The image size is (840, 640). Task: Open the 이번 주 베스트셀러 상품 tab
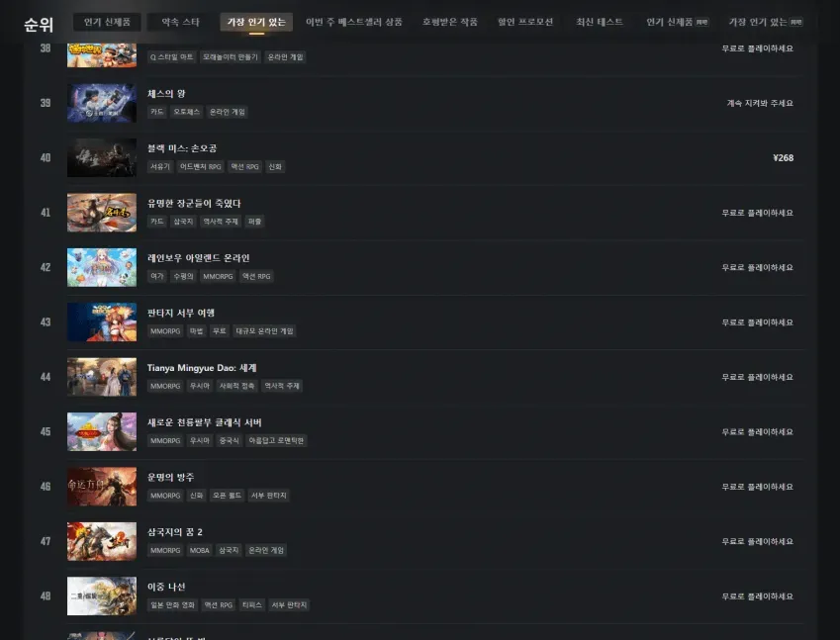[353, 22]
